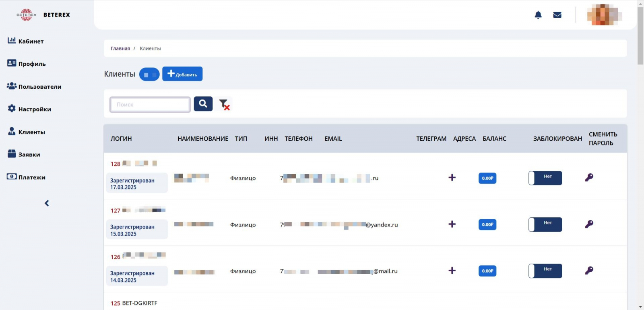Click the ТЕЛЕГРАМ column header
The height and width of the screenshot is (310, 644).
pos(431,139)
